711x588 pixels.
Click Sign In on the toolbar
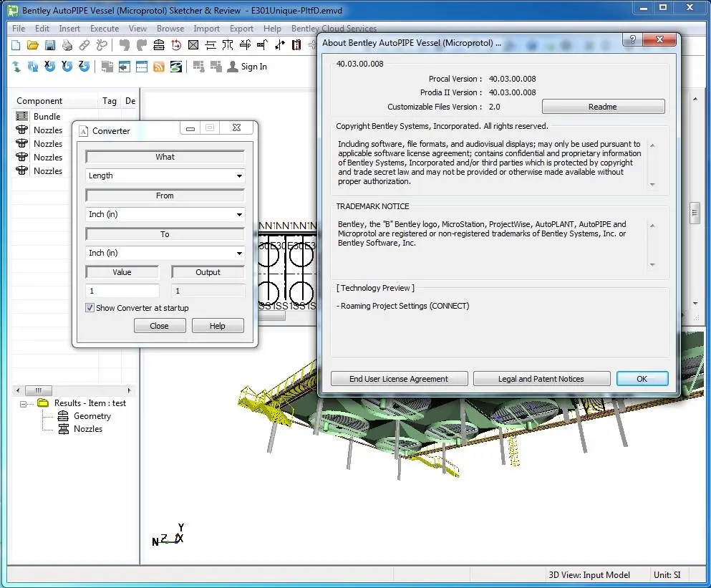(247, 67)
